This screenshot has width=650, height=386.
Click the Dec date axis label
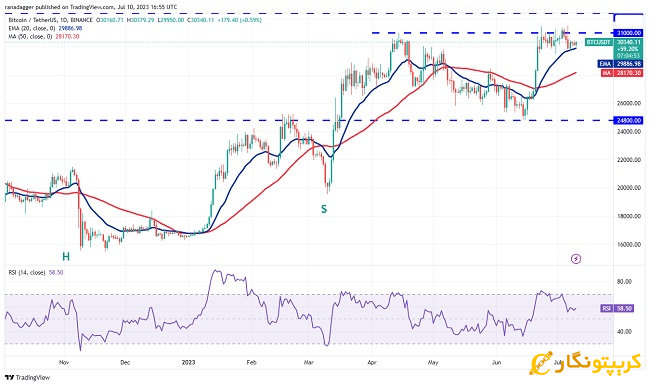coord(125,362)
